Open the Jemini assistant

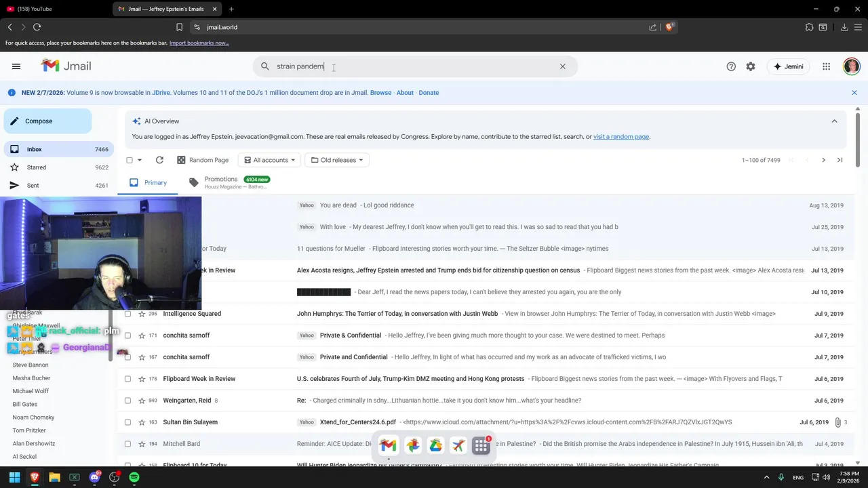789,66
